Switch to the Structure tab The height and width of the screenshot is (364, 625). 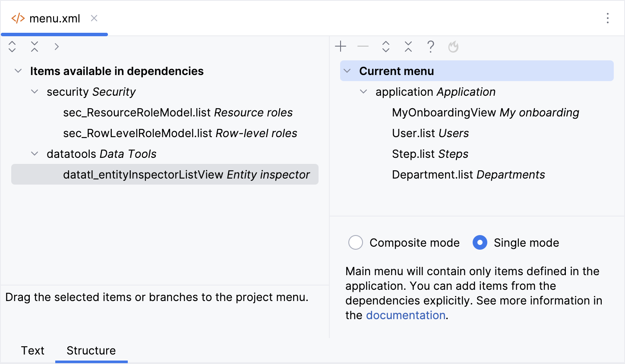[91, 350]
